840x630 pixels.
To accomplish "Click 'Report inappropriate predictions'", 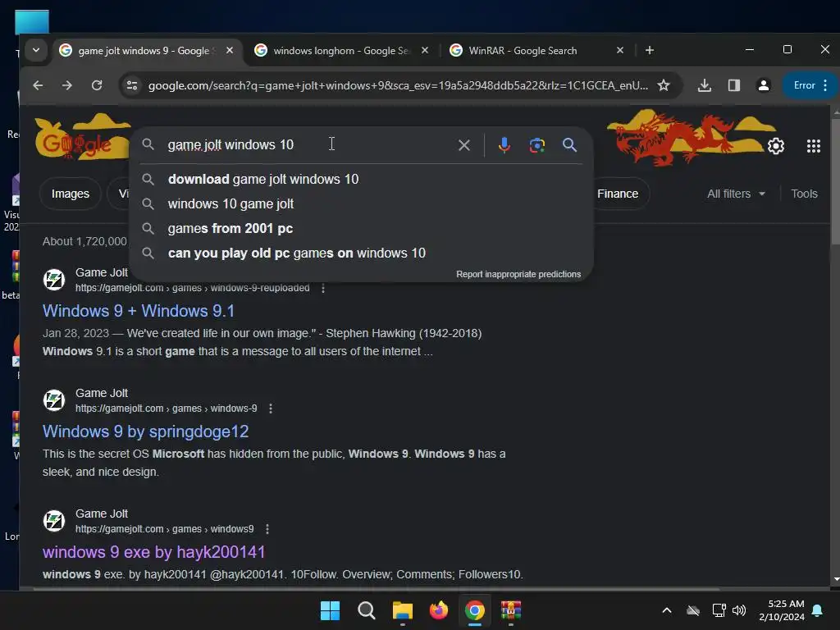I will pyautogui.click(x=518, y=274).
